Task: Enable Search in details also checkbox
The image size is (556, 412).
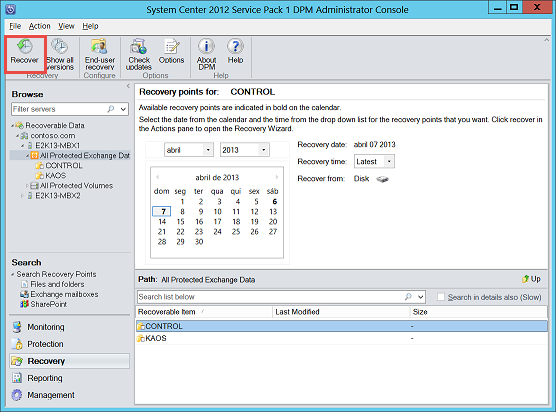Action: [441, 297]
